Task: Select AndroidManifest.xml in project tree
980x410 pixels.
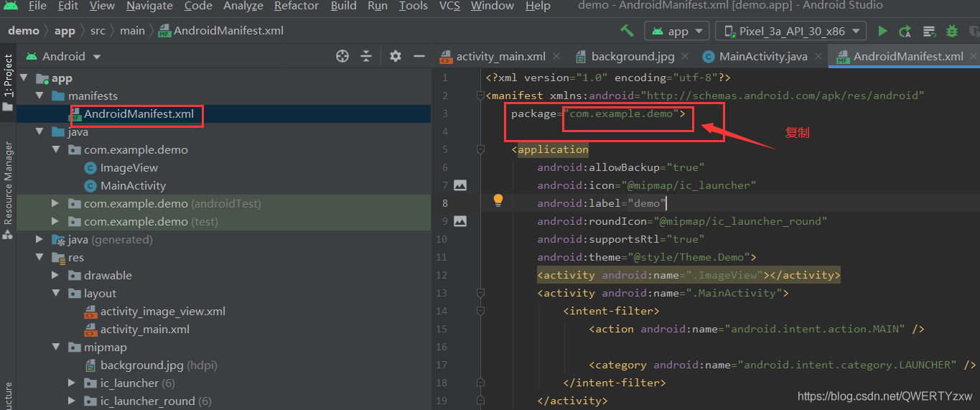Action: coord(139,114)
